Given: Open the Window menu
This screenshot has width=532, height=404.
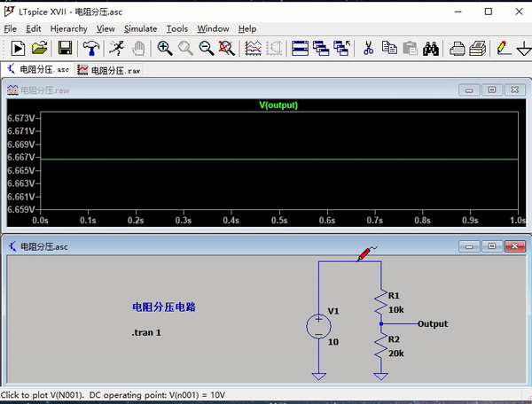Looking at the screenshot, I should (213, 29).
